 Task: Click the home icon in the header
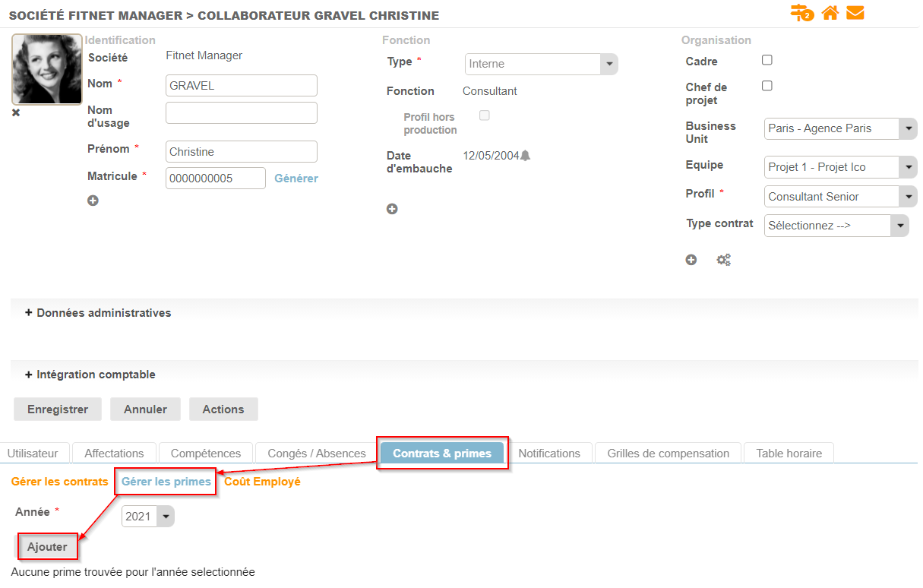click(x=830, y=13)
